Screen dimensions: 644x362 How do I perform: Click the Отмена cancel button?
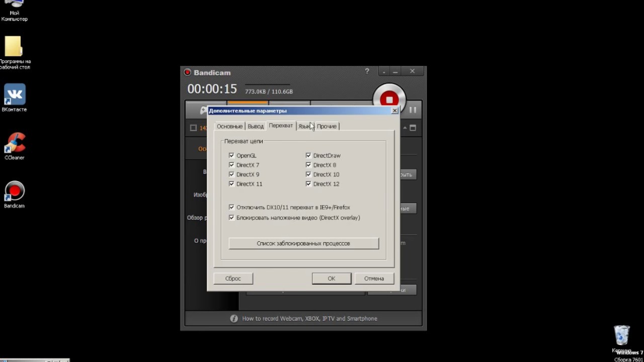[374, 279]
